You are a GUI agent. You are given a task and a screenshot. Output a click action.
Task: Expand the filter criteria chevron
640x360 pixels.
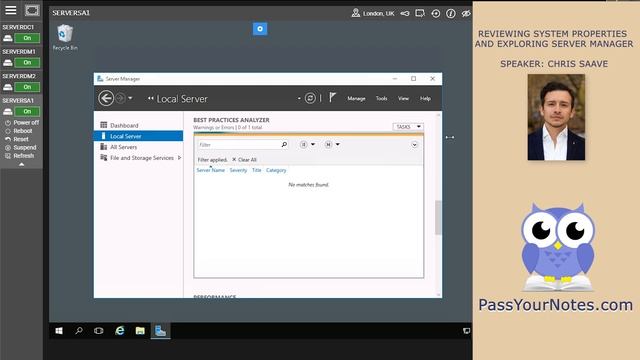pos(414,145)
